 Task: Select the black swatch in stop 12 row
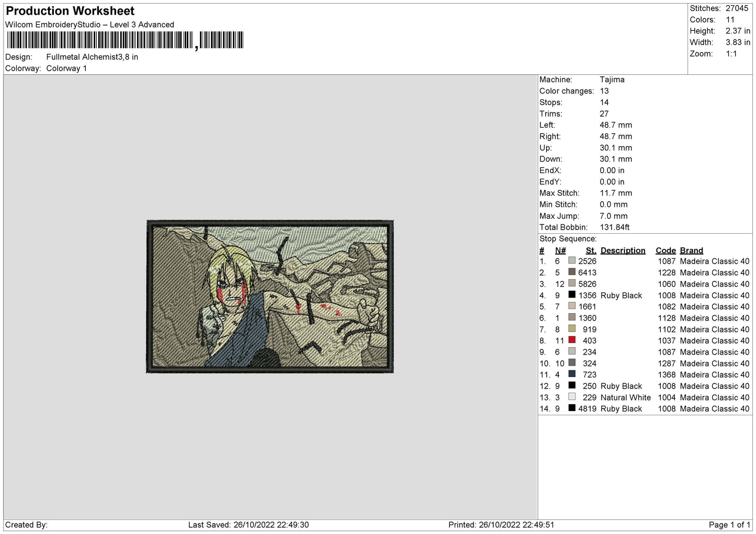(572, 385)
